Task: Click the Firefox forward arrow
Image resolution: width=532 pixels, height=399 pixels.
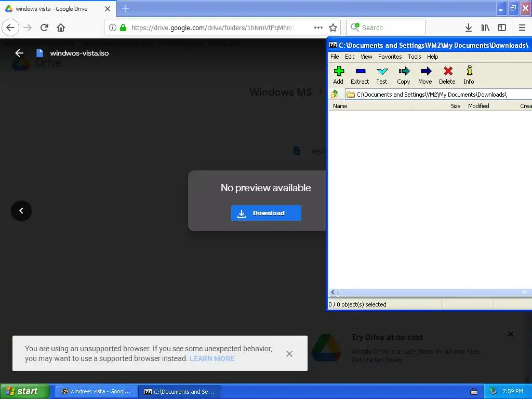Action: tap(28, 28)
